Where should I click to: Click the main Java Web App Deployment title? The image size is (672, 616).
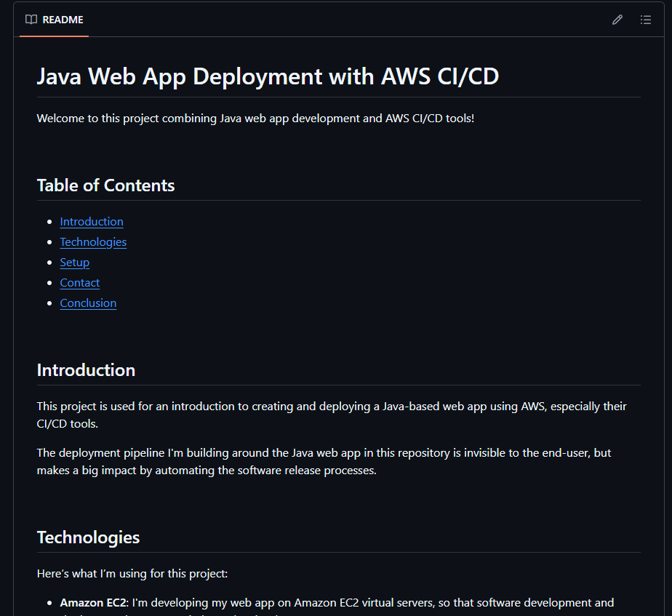click(x=268, y=76)
